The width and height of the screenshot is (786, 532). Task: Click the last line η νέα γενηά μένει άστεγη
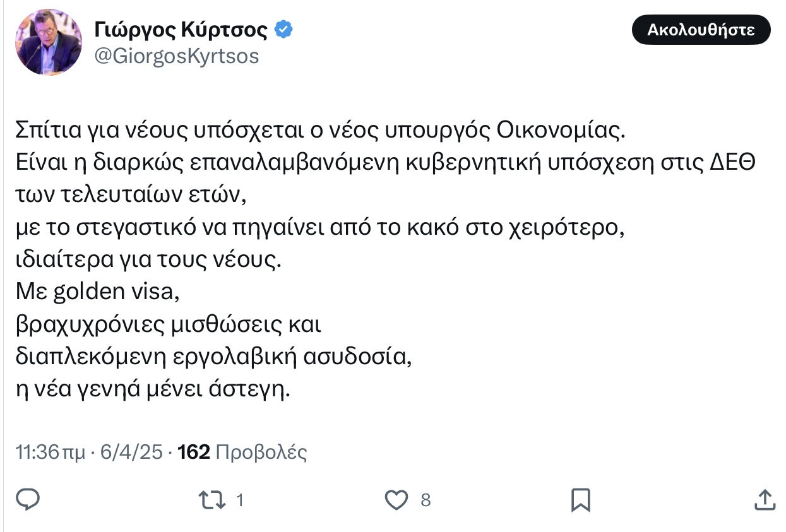click(x=153, y=390)
